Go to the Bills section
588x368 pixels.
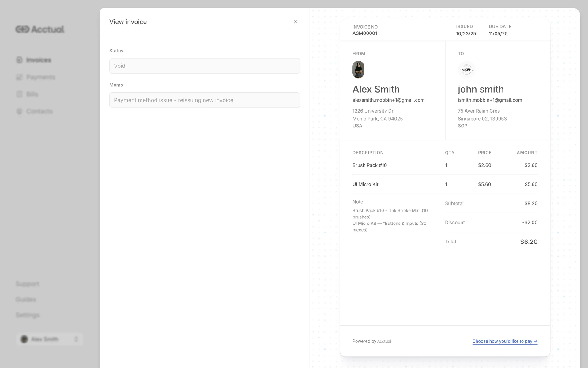(32, 94)
